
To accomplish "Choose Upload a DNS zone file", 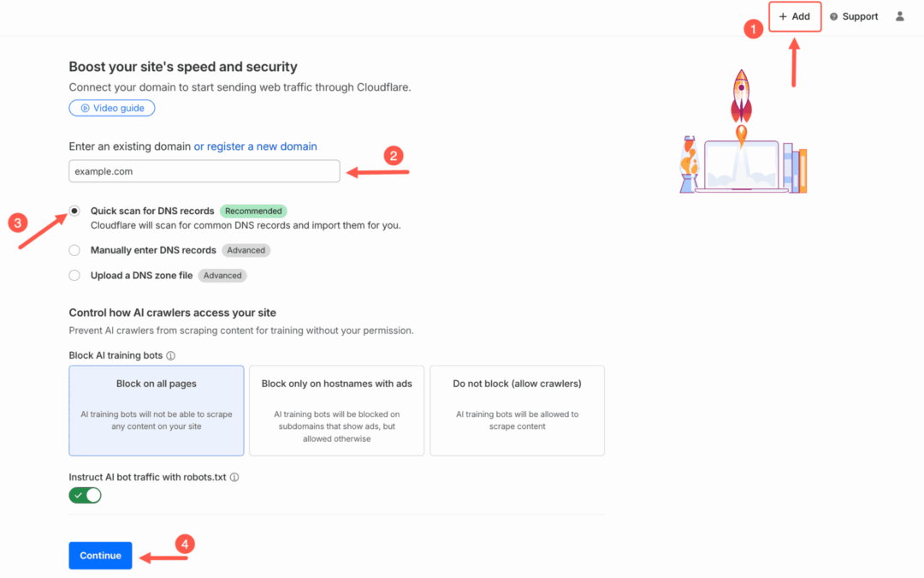I will [x=74, y=276].
